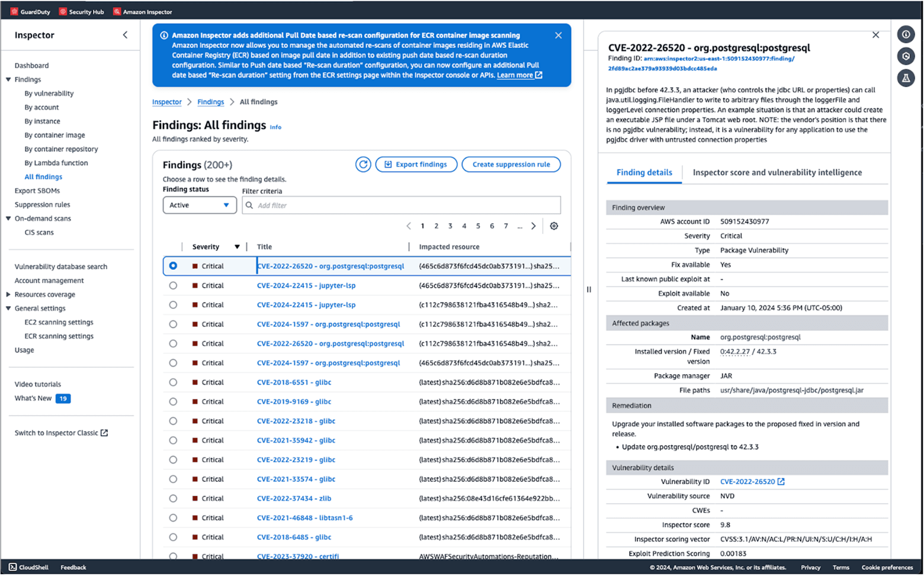Open CVE-2022-26520 vulnerability ID link
The height and width of the screenshot is (576, 924).
pos(747,482)
